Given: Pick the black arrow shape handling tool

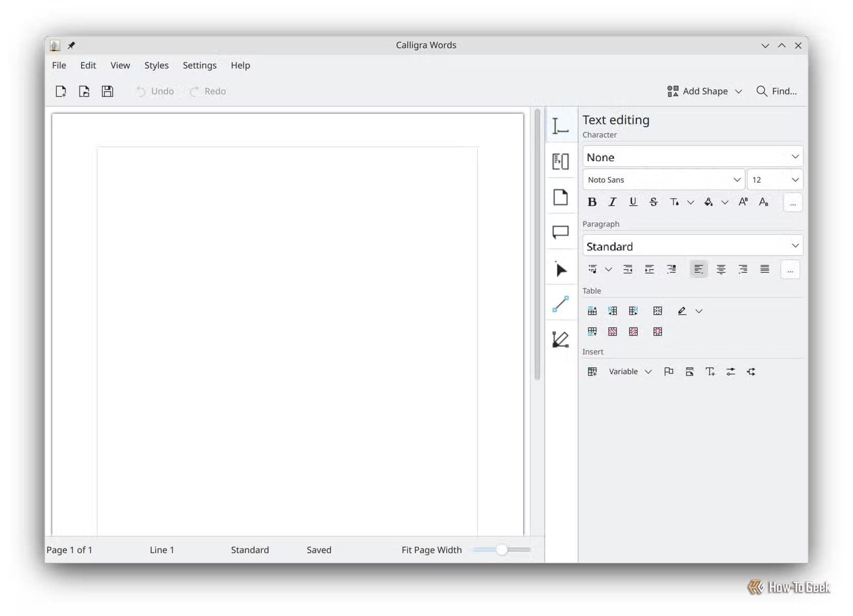Looking at the screenshot, I should pos(561,269).
